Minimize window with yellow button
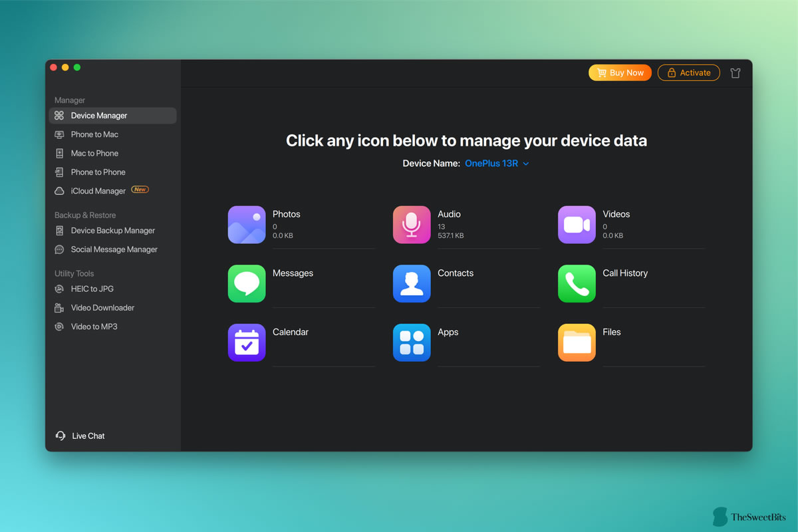Screen dimensions: 798x532 pos(65,67)
